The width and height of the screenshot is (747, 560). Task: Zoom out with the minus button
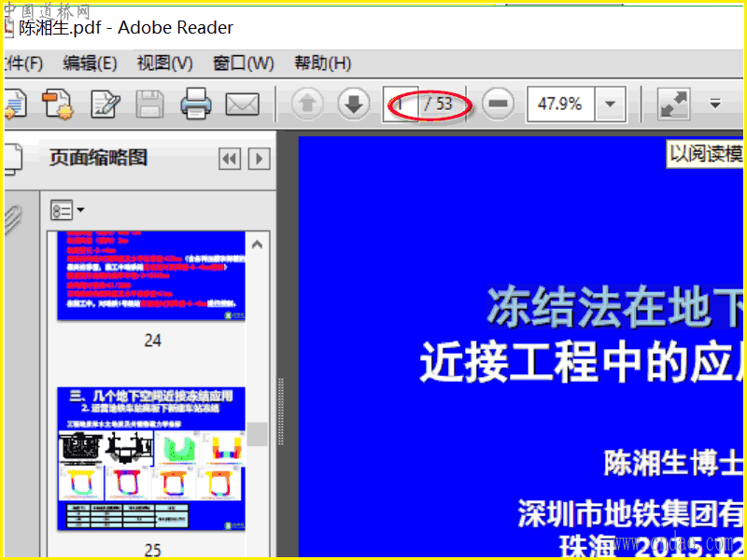click(x=498, y=104)
